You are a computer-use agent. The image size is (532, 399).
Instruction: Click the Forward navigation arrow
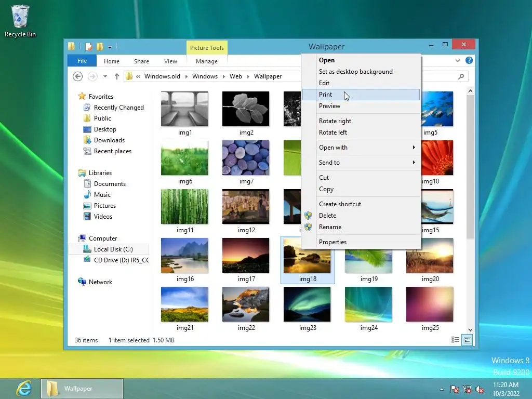click(x=92, y=76)
